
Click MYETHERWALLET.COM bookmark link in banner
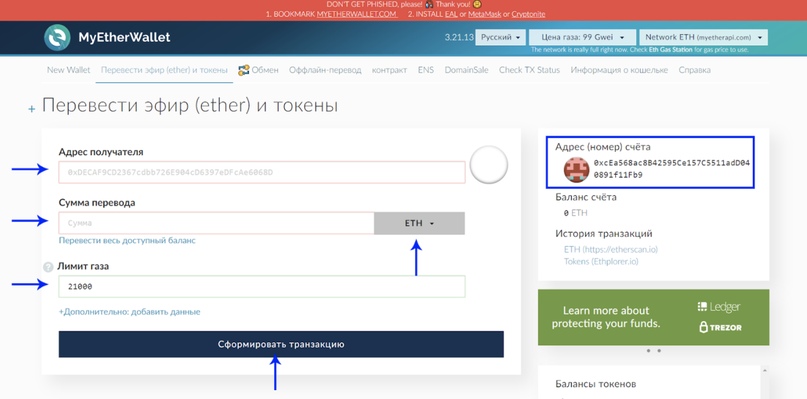(357, 14)
